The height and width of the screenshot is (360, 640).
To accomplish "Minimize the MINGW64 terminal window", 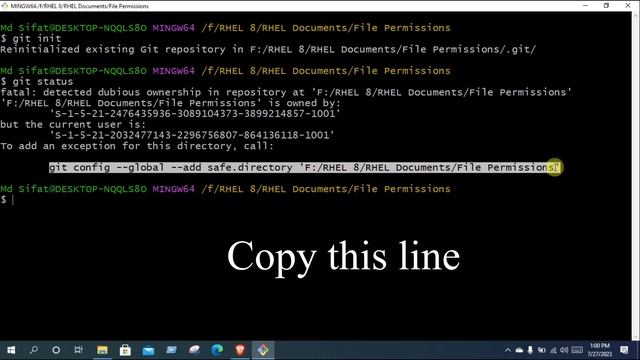I will pos(585,6).
